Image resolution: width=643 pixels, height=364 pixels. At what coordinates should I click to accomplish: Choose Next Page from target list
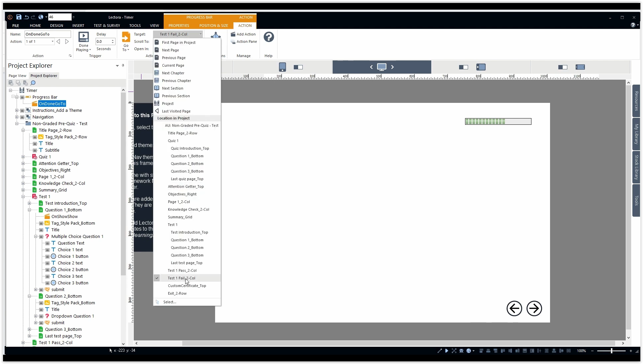click(170, 50)
